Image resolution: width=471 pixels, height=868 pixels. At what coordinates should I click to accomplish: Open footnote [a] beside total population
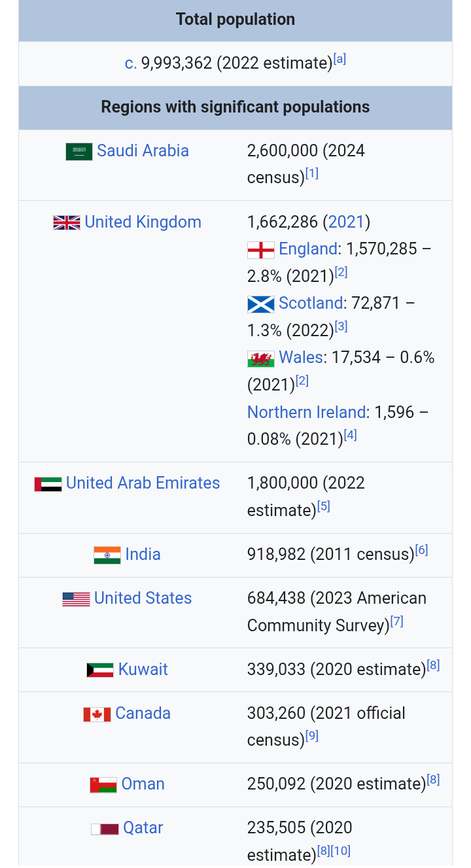[x=340, y=59]
